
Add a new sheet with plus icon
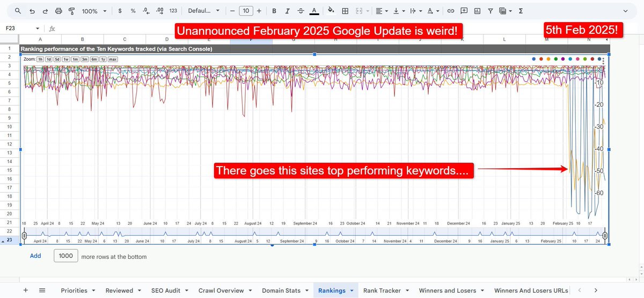point(25,290)
